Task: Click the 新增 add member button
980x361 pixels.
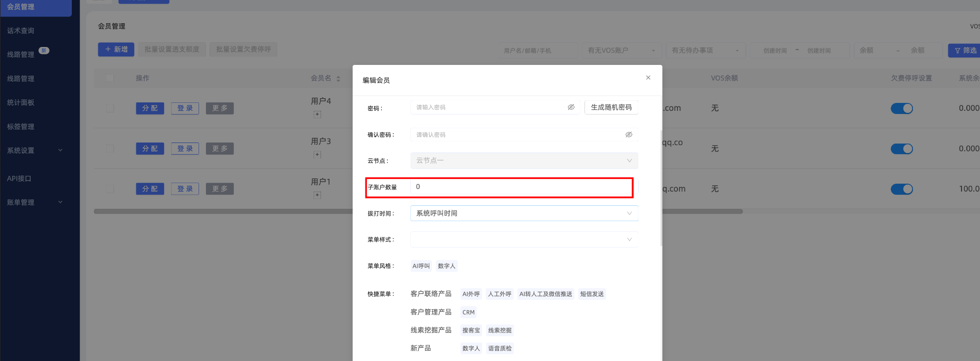Action: [116, 49]
